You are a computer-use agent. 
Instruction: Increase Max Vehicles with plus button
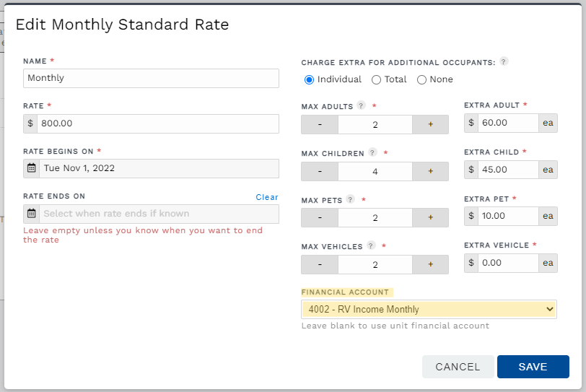click(431, 264)
